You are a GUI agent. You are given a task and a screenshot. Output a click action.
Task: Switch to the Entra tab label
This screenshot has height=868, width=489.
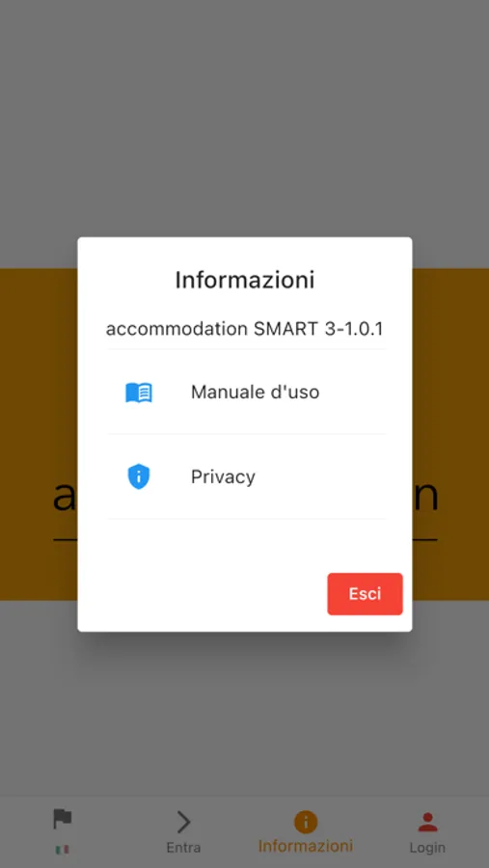tap(183, 848)
